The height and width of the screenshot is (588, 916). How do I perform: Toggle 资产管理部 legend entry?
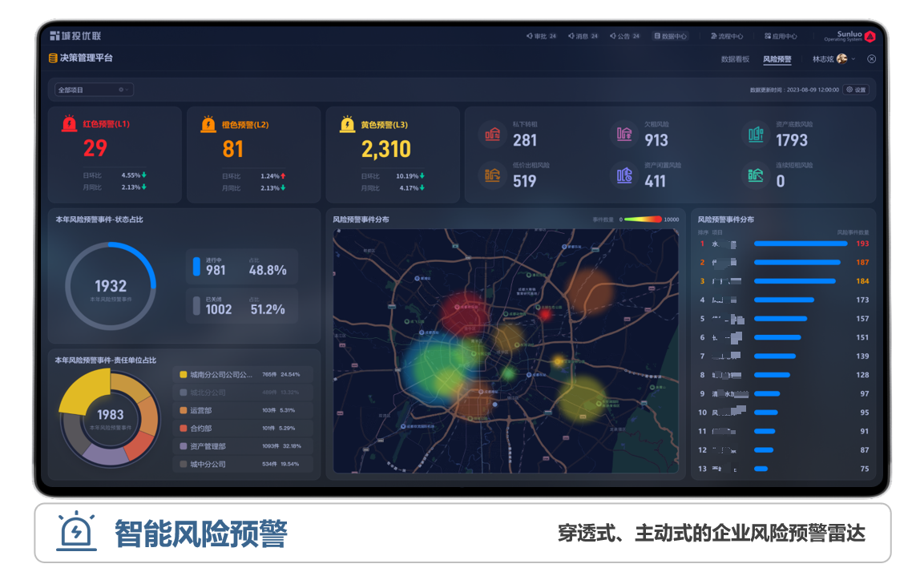click(243, 446)
